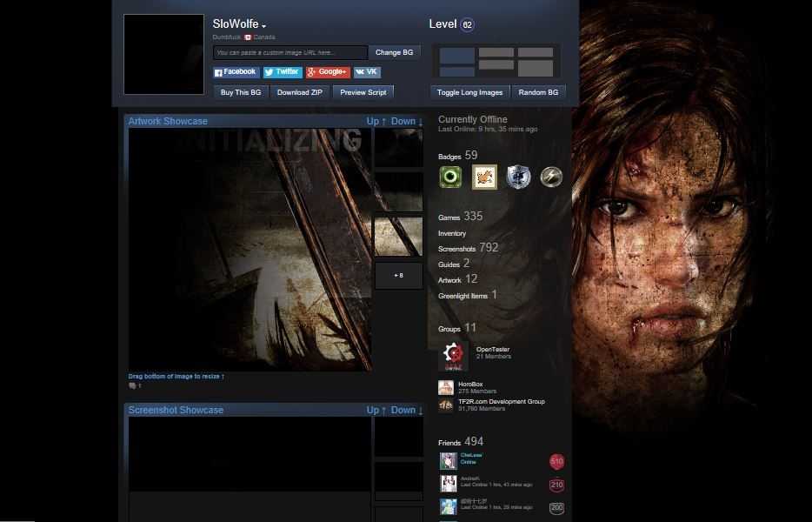Image resolution: width=812 pixels, height=522 pixels.
Task: Open the HoroBox group link
Action: [470, 385]
